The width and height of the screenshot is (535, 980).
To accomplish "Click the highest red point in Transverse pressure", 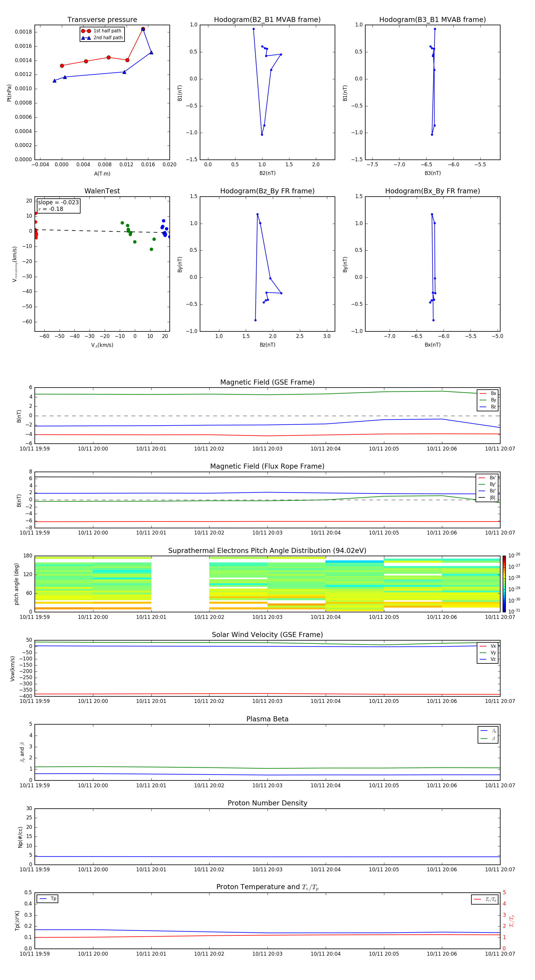I will [143, 29].
